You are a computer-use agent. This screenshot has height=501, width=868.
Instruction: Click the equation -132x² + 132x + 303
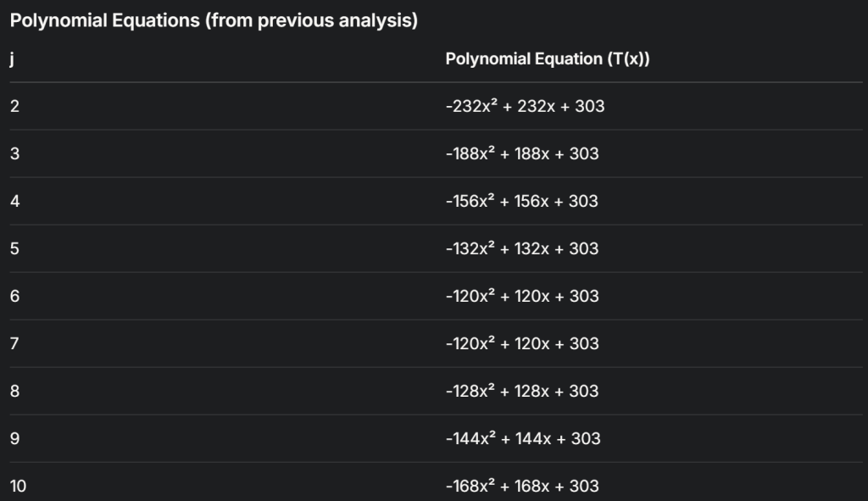[522, 248]
